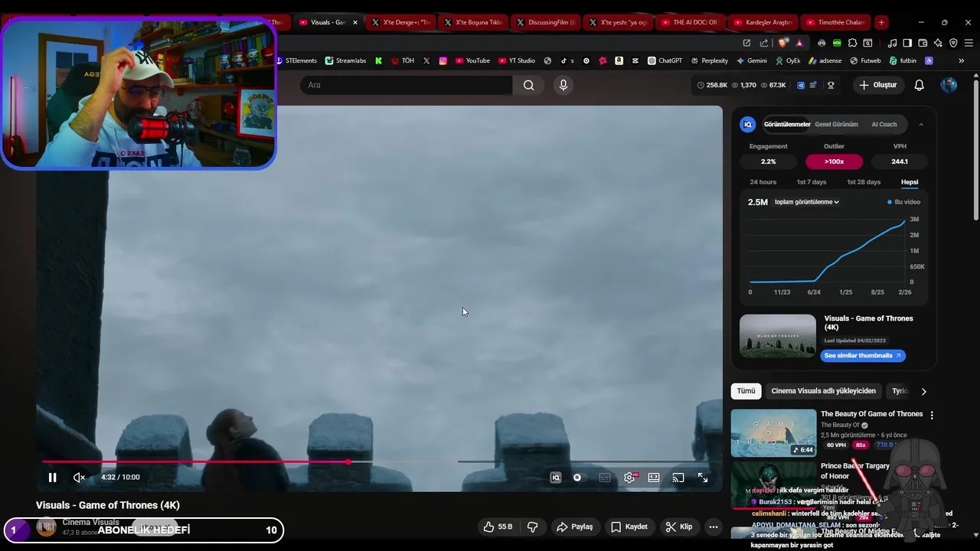Switch to the DiscussingFilm browser tab
The height and width of the screenshot is (551, 980).
(x=547, y=22)
